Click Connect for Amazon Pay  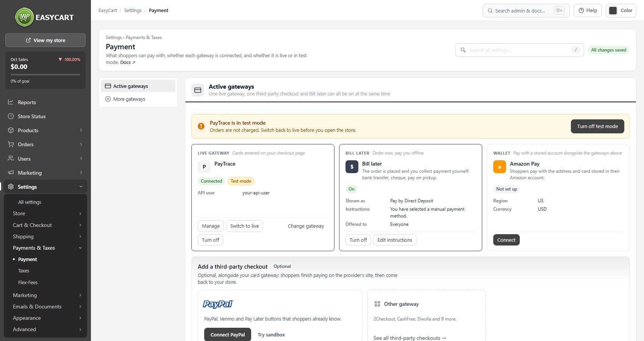(506, 240)
